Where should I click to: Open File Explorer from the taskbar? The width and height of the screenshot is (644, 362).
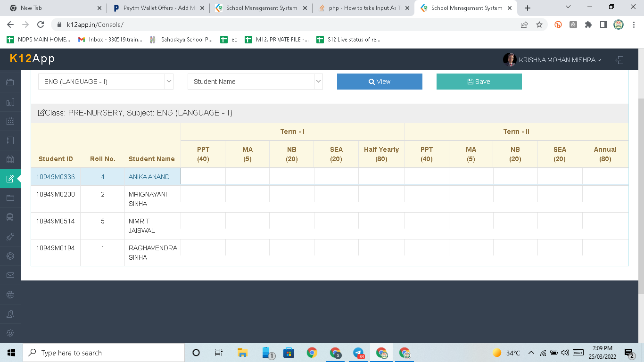point(243,353)
